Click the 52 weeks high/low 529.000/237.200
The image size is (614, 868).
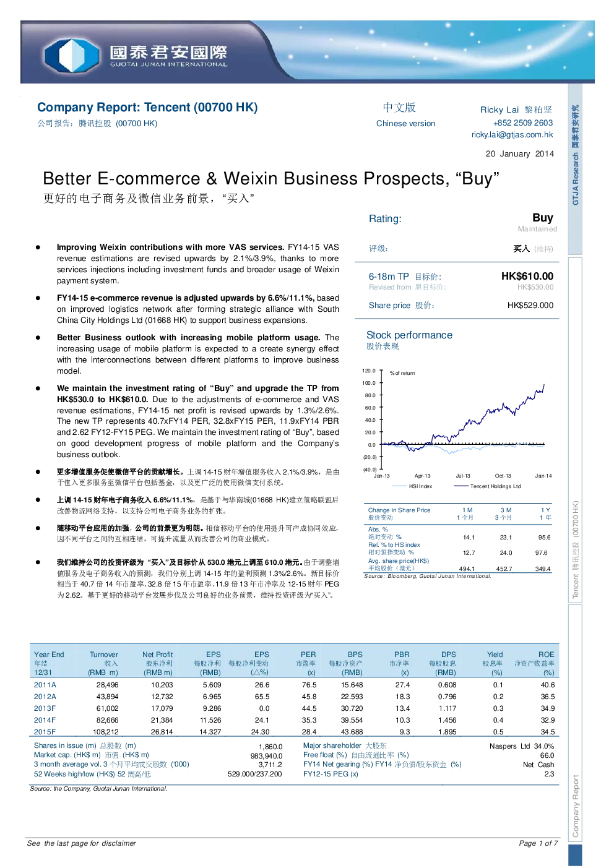click(255, 774)
